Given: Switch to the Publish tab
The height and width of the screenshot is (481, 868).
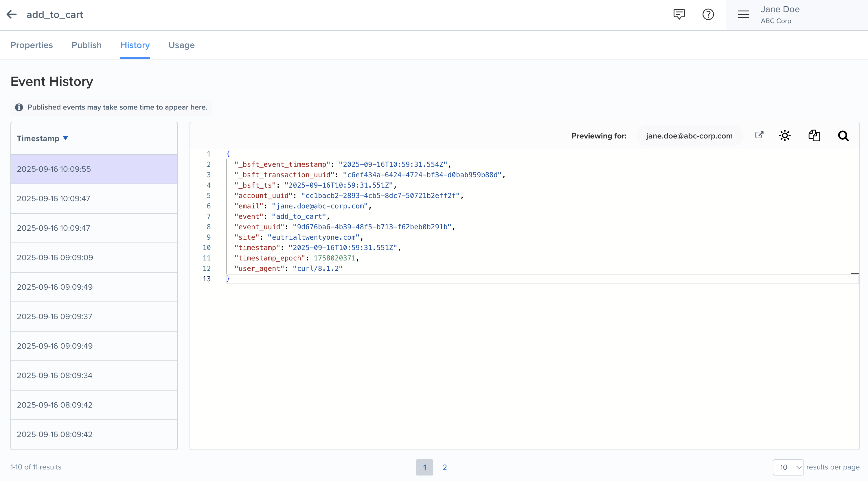Looking at the screenshot, I should (x=87, y=45).
